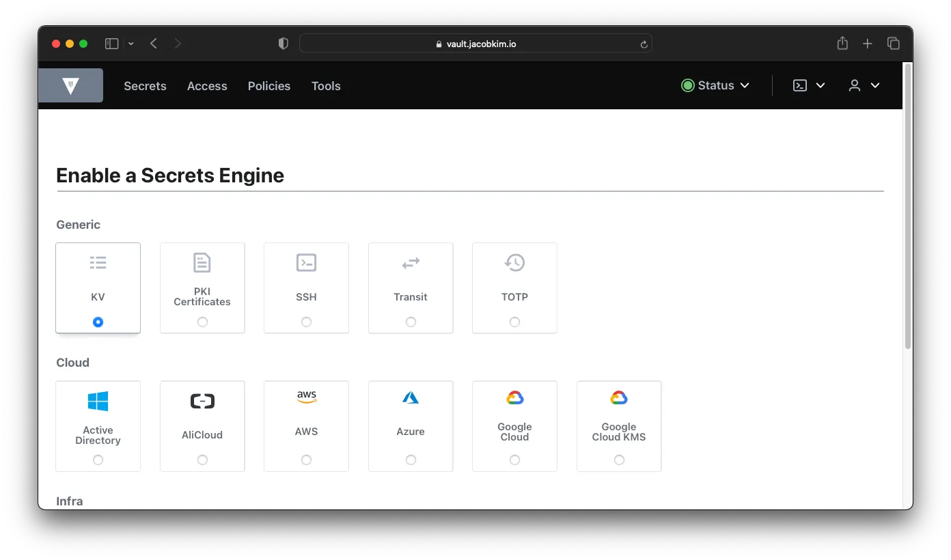The height and width of the screenshot is (560, 951).
Task: Select the KV list icon
Action: (x=98, y=262)
